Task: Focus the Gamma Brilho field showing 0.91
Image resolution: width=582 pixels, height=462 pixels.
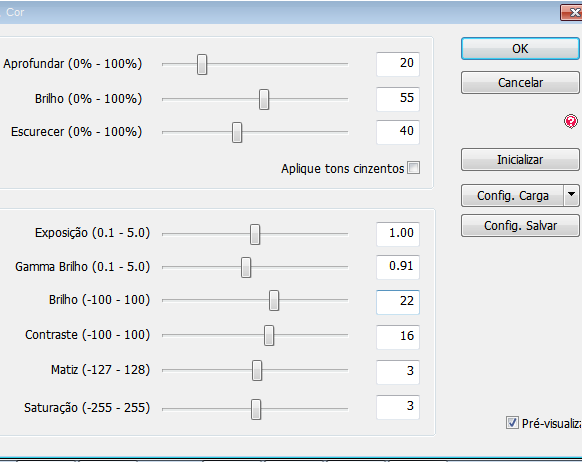Action: [x=398, y=267]
